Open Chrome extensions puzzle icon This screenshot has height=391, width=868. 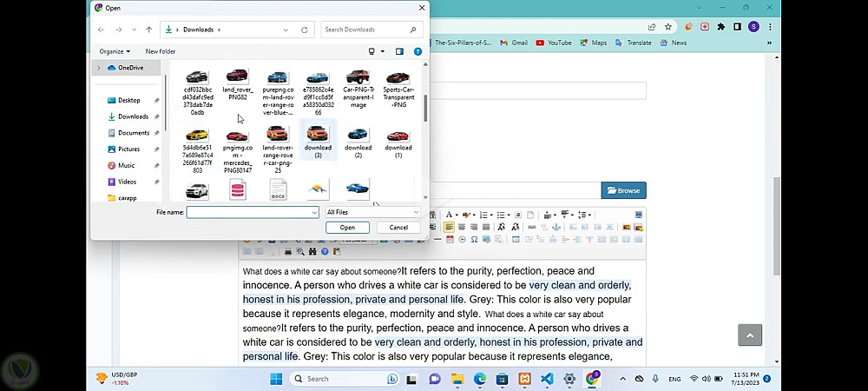(720, 27)
